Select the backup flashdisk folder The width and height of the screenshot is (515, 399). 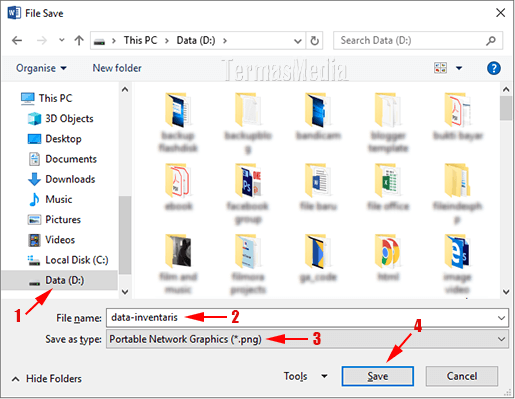[178, 122]
